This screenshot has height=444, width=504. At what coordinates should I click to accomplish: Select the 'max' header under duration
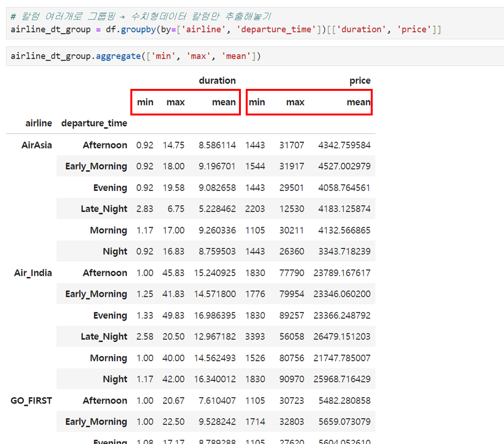pyautogui.click(x=176, y=102)
